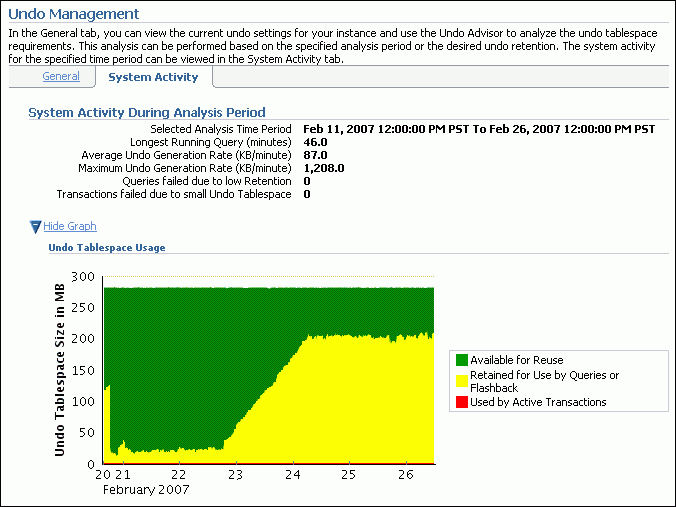Switch to the General tab
This screenshot has height=507, width=676.
61,77
